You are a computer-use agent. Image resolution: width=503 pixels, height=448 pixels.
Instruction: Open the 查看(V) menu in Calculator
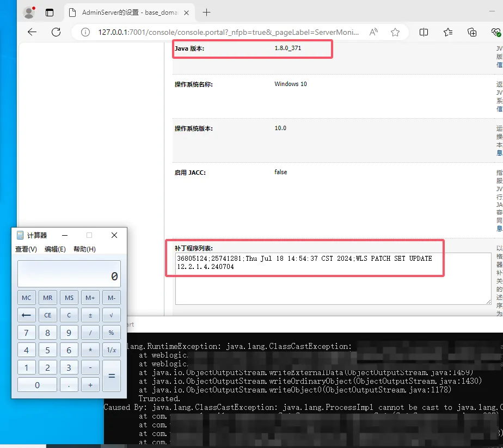(x=26, y=249)
